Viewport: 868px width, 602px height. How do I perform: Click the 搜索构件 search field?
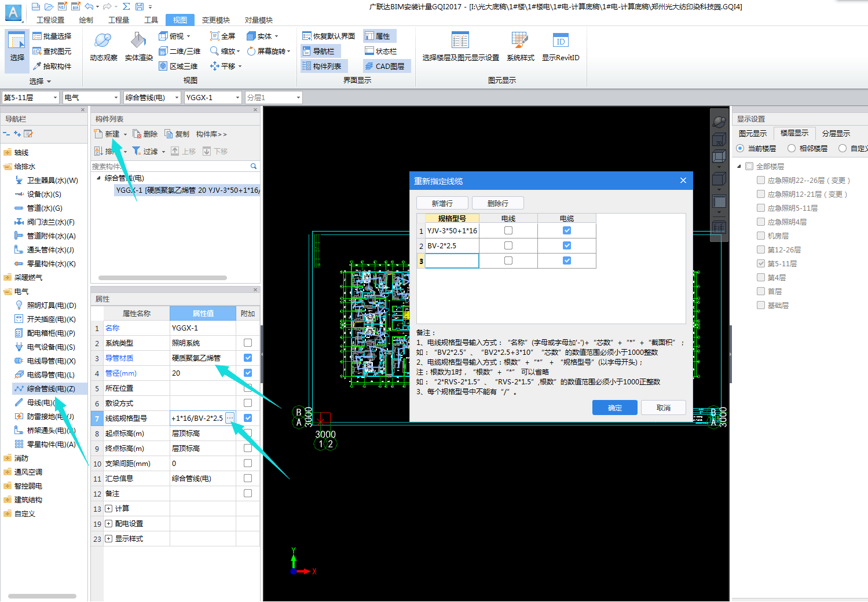170,166
